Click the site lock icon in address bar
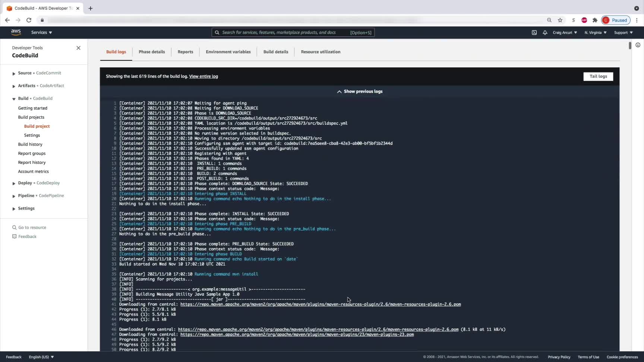The width and height of the screenshot is (644, 362). [42, 20]
